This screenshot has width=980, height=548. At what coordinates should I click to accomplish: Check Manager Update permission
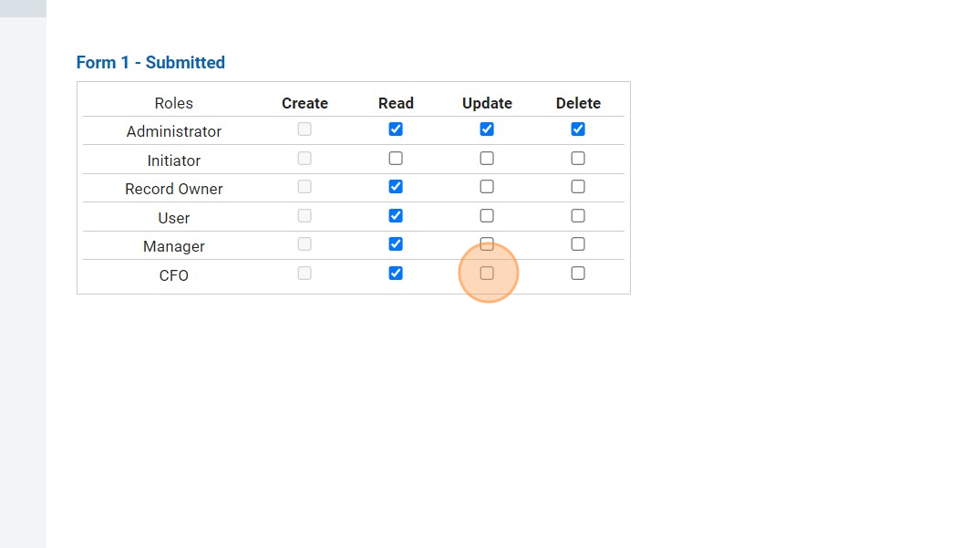pyautogui.click(x=487, y=244)
